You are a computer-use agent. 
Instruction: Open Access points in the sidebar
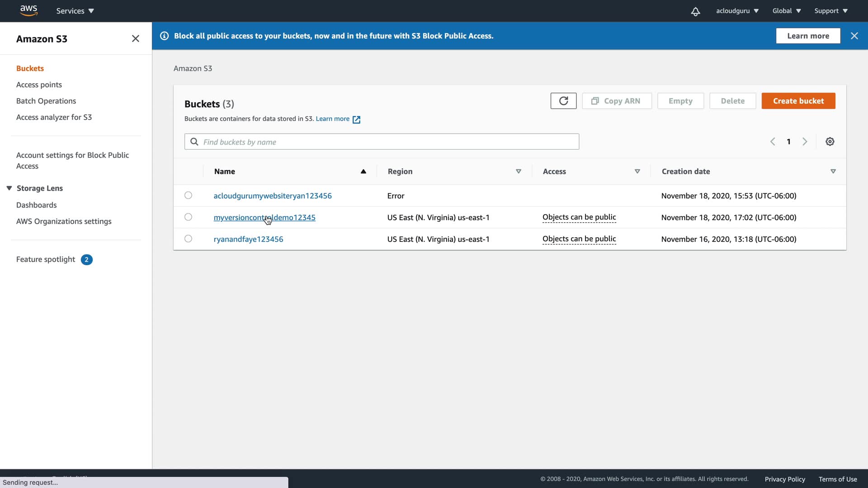[39, 84]
